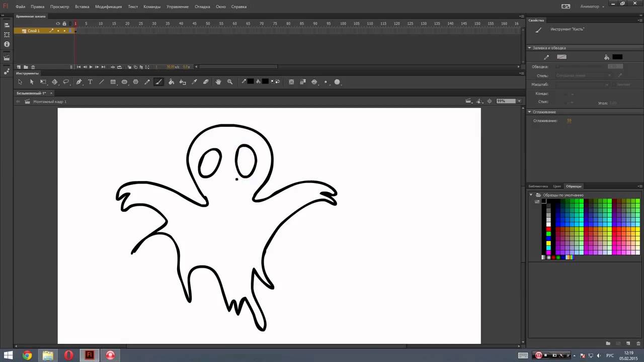644x362 pixels.
Task: Select the 3D Rotation tool
Action: (x=54, y=82)
